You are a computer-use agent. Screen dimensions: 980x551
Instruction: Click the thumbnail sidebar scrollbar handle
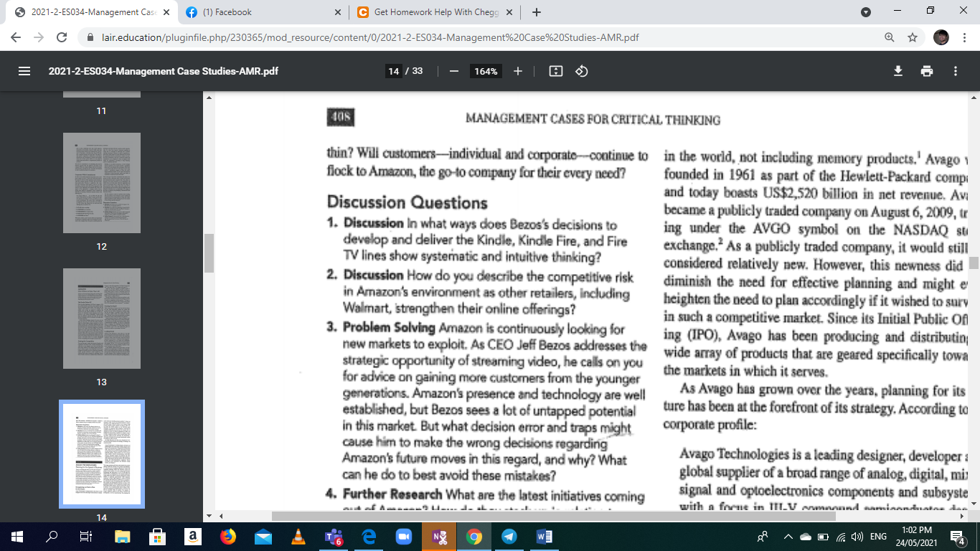(x=209, y=253)
